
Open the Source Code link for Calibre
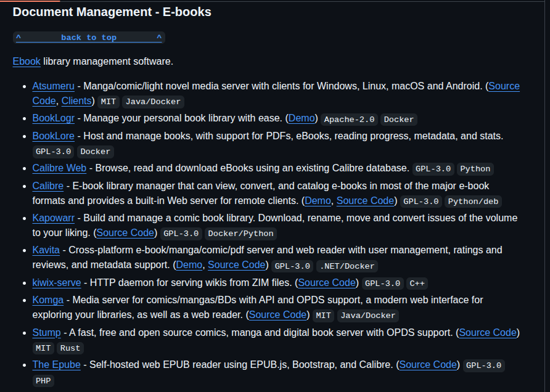coord(365,200)
